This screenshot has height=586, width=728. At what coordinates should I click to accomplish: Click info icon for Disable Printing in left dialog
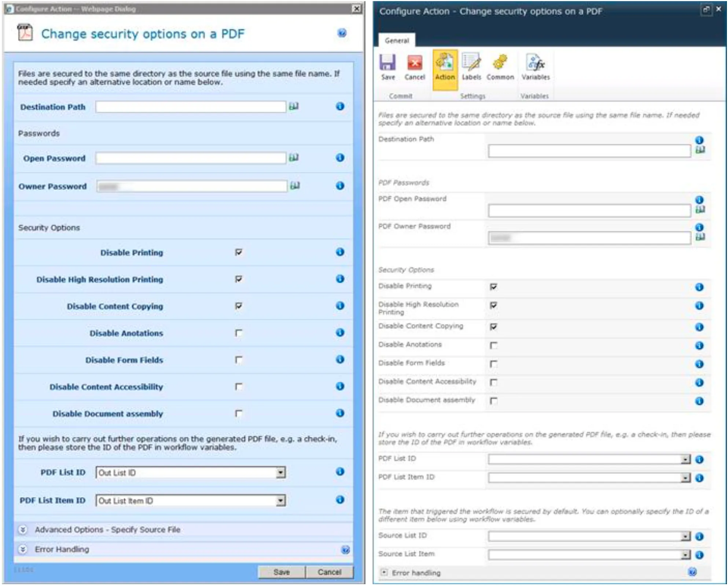(340, 252)
